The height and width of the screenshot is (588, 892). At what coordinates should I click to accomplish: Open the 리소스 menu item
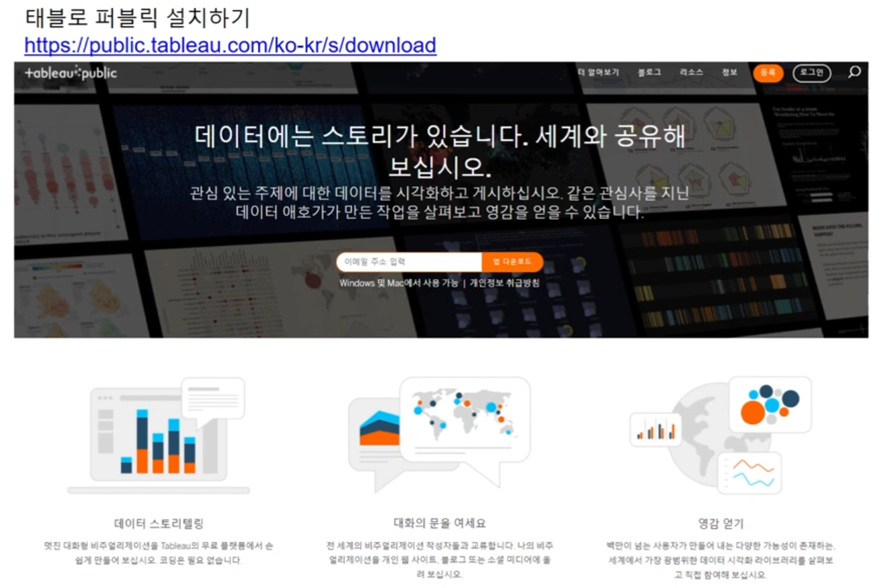pyautogui.click(x=691, y=73)
